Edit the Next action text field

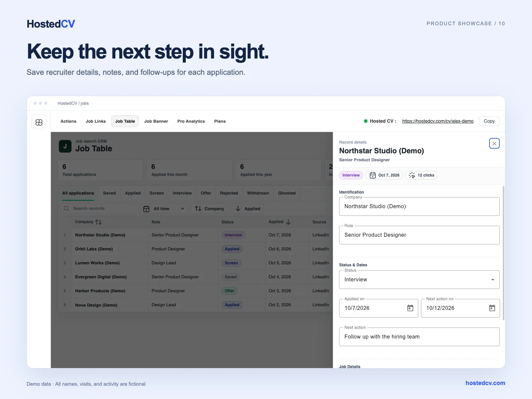pyautogui.click(x=419, y=337)
